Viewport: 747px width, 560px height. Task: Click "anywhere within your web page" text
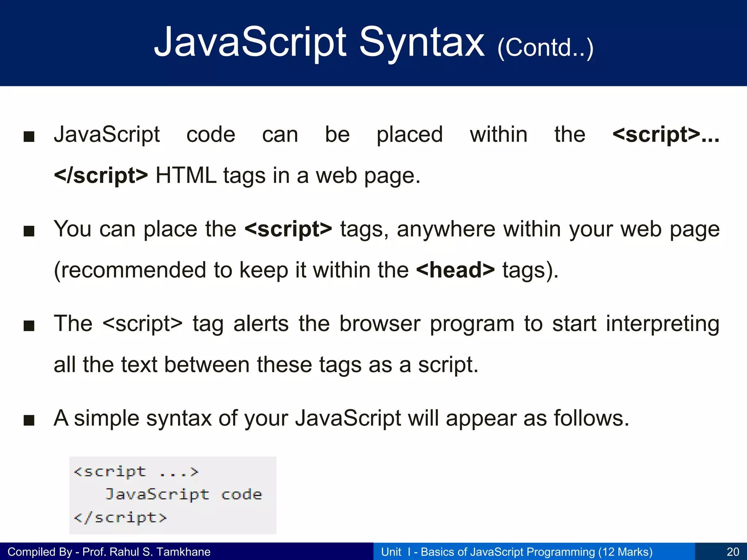coord(558,229)
